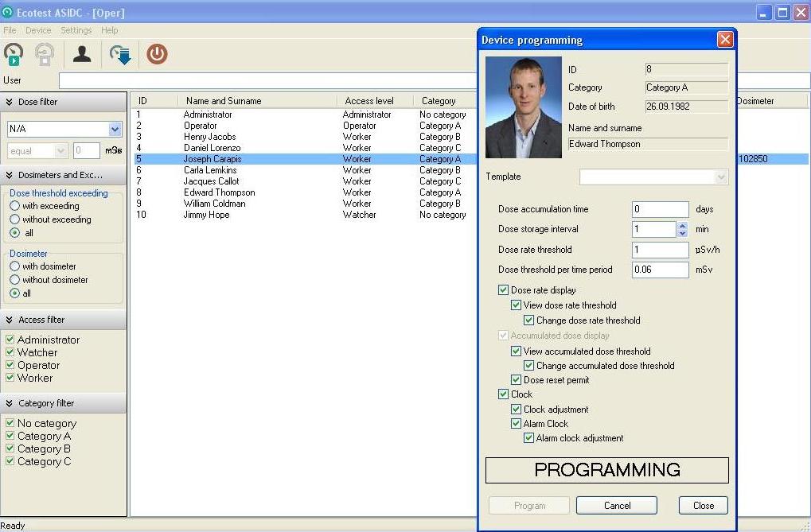Click the download-to-dosimeter gauge icon
Image resolution: width=811 pixels, height=532 pixels.
120,54
